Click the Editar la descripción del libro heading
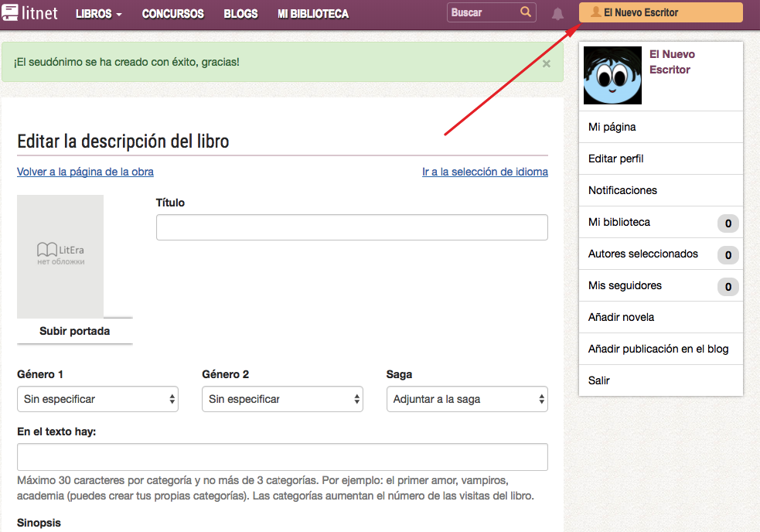The height and width of the screenshot is (532, 760). [x=123, y=142]
